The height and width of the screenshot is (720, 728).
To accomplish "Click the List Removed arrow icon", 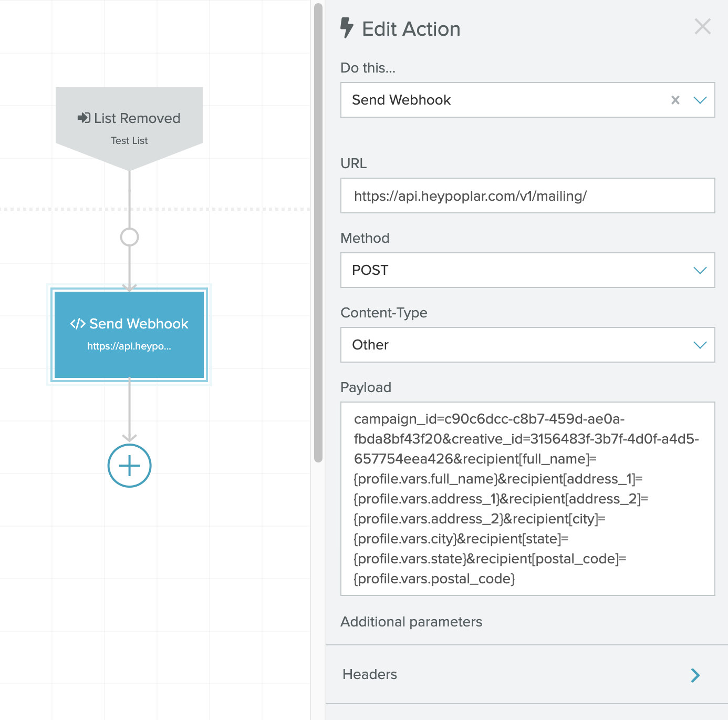I will [84, 118].
